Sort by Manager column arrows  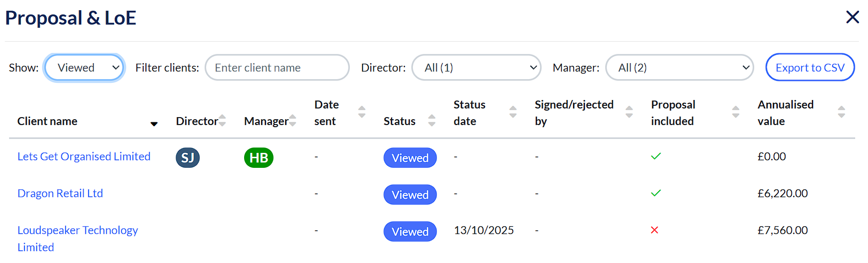pyautogui.click(x=292, y=120)
